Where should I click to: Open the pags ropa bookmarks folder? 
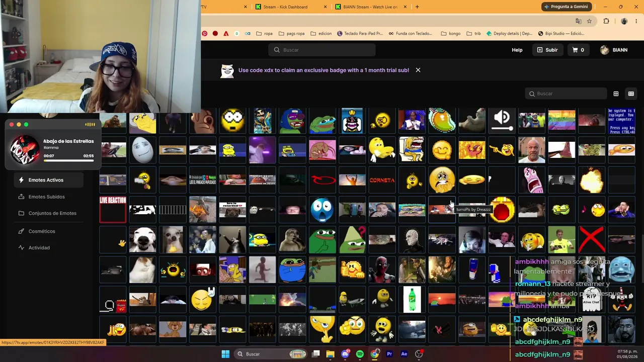coord(291,34)
